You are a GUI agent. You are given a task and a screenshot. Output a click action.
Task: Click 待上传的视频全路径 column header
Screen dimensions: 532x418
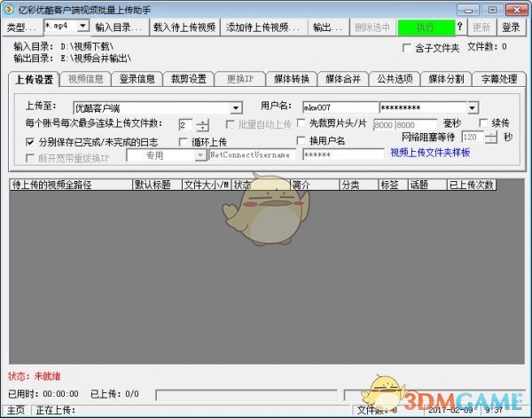point(71,185)
